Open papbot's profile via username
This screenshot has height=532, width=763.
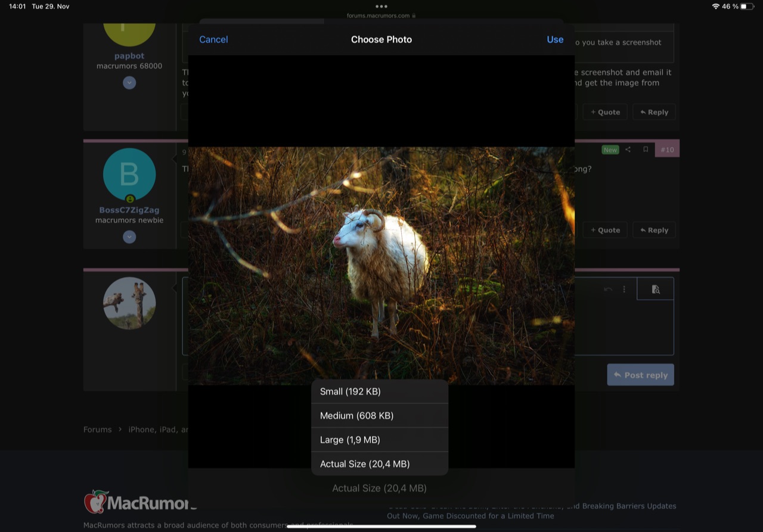click(x=129, y=56)
